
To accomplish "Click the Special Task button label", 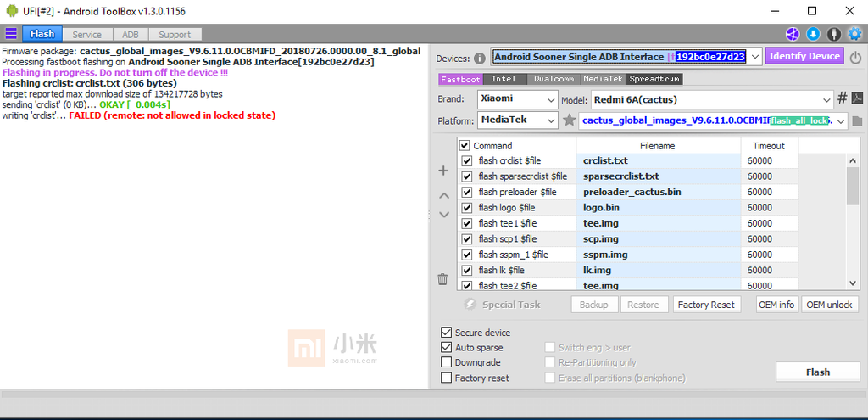I will click(511, 305).
